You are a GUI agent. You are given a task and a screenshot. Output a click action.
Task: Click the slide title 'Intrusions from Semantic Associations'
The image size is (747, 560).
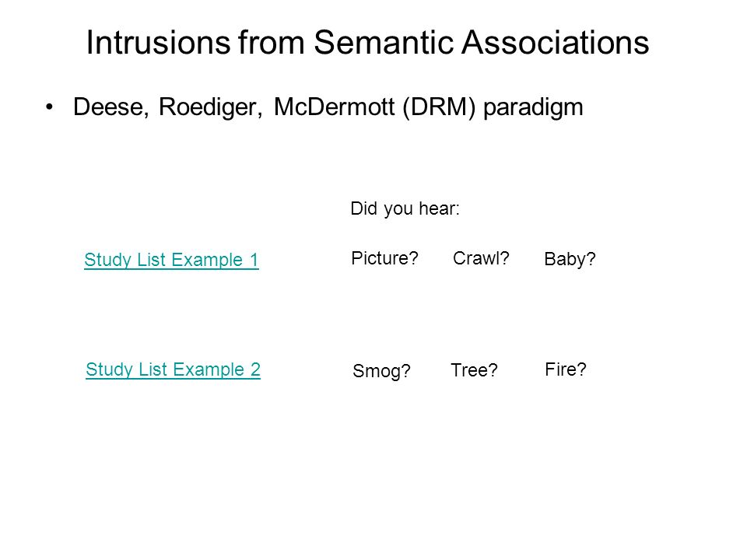[x=367, y=42]
